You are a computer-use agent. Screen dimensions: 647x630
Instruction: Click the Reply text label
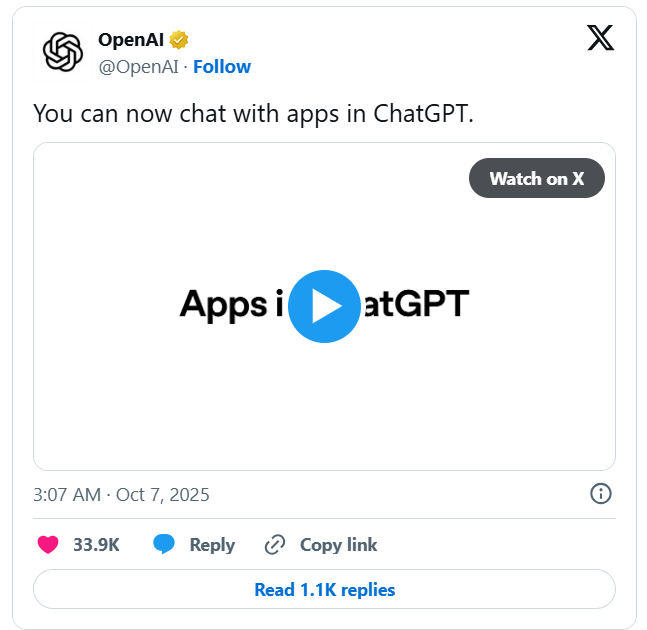pyautogui.click(x=212, y=545)
